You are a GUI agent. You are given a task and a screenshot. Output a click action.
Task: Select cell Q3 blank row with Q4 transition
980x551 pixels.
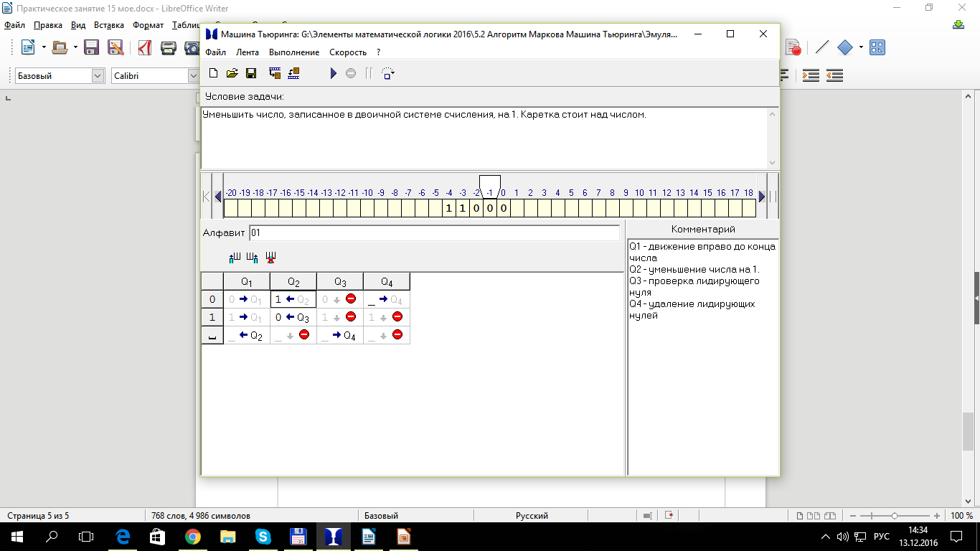[x=340, y=335]
